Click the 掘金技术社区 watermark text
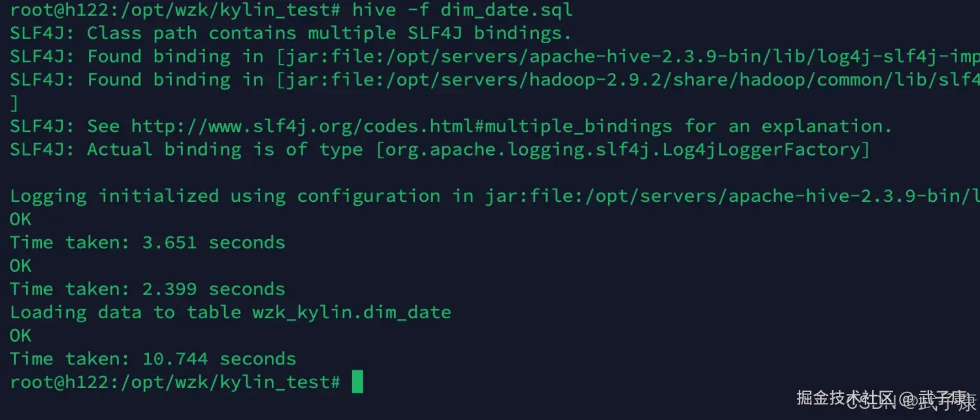This screenshot has width=980, height=420. pos(844,398)
